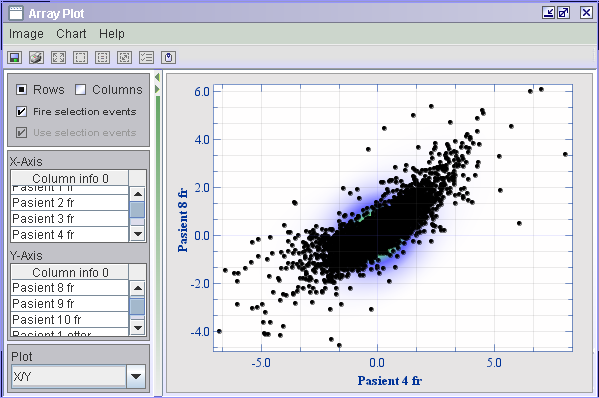Click the clipboard copy toolbar icon
Viewport: 599px width, 398px height.
tap(168, 58)
